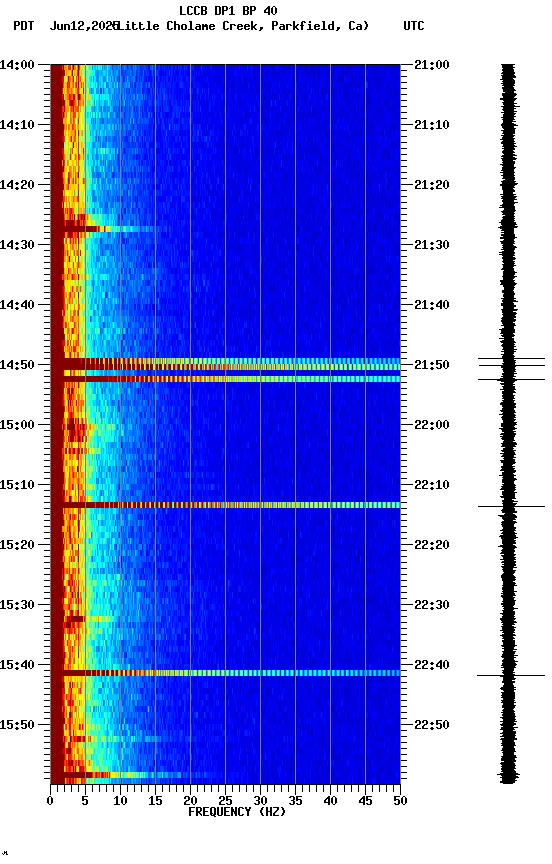Click the seismogram spike near 21:52 UTC
Viewport: 552px width, 864px height.
coord(511,379)
